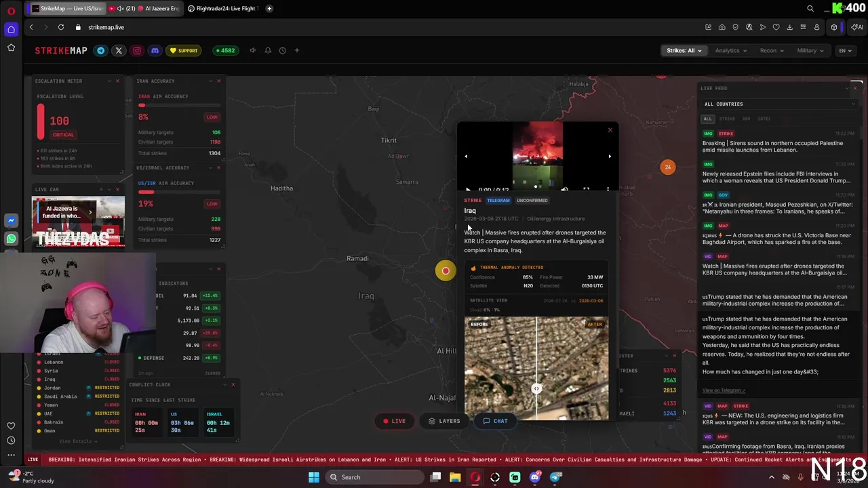Toggle the LIVE mode button

pyautogui.click(x=395, y=421)
